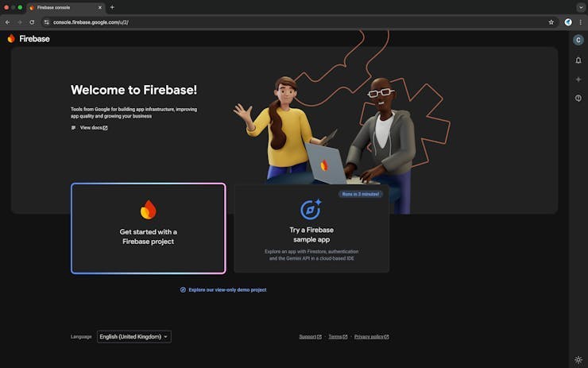588x368 pixels.
Task: Open the Terms link
Action: coord(338,337)
